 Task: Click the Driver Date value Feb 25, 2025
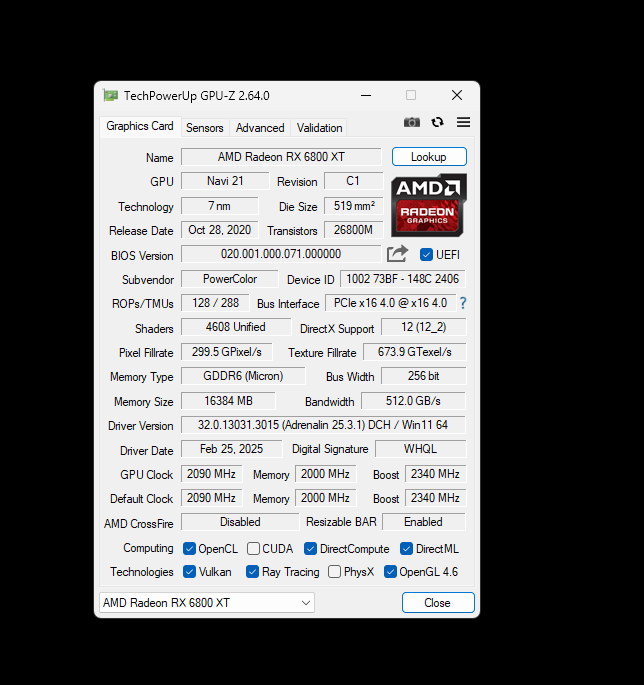[x=232, y=449]
